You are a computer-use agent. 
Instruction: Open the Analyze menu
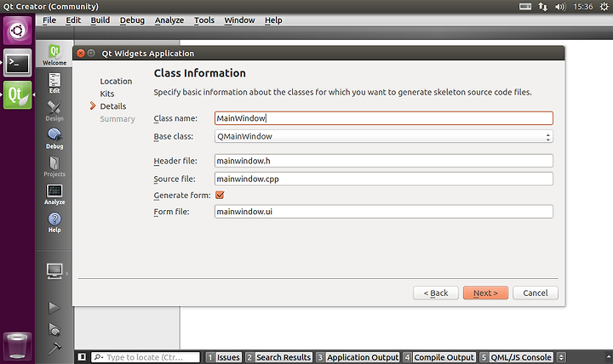click(x=169, y=20)
